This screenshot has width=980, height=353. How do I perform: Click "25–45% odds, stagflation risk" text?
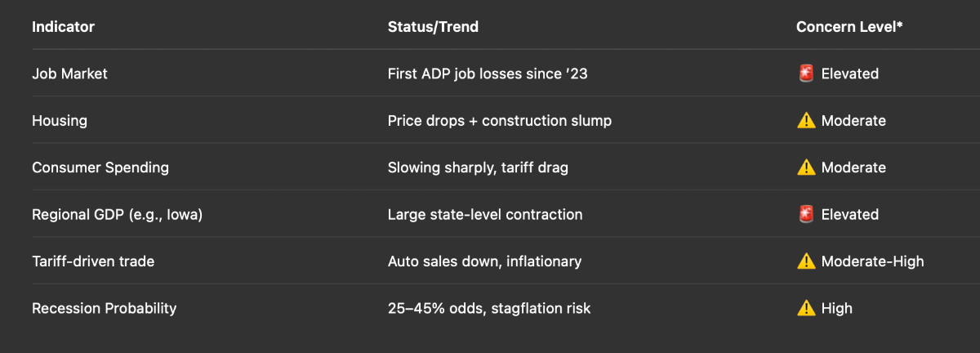tap(489, 308)
